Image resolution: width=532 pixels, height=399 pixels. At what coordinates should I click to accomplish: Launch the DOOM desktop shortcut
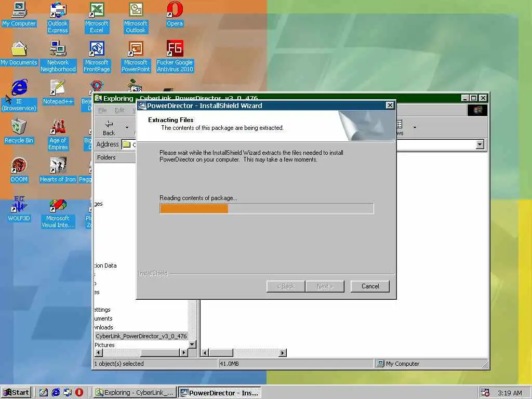tap(19, 170)
